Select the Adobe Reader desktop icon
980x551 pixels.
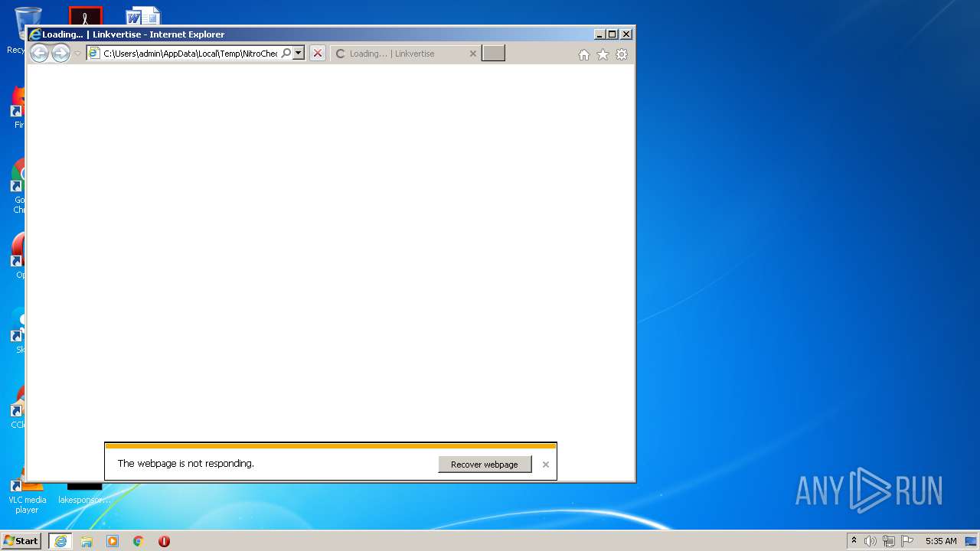pyautogui.click(x=85, y=15)
